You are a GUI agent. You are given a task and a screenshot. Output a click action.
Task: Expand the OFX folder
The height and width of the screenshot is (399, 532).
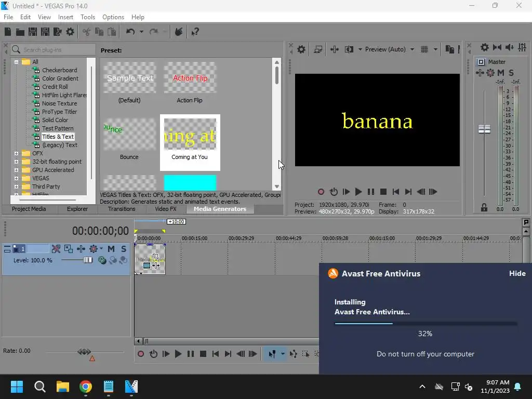(16, 153)
